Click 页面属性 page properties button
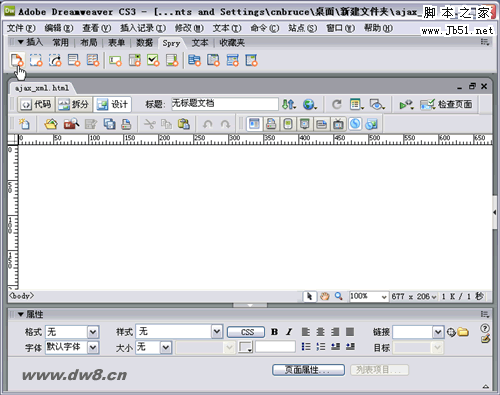Screen dimensions: 500x395 [308, 370]
